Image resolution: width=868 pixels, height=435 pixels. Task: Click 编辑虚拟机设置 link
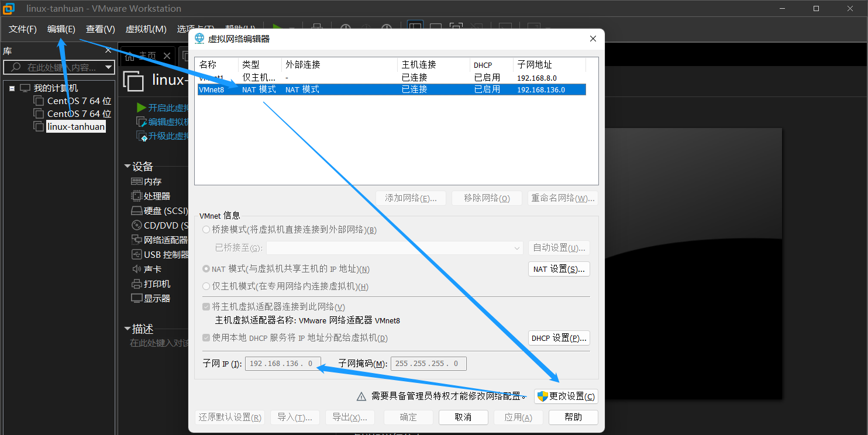168,122
